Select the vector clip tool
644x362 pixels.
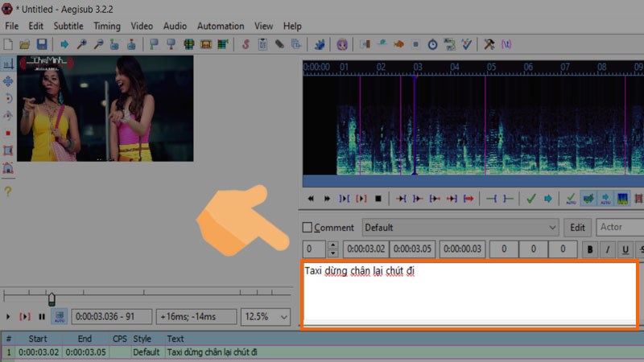8,167
